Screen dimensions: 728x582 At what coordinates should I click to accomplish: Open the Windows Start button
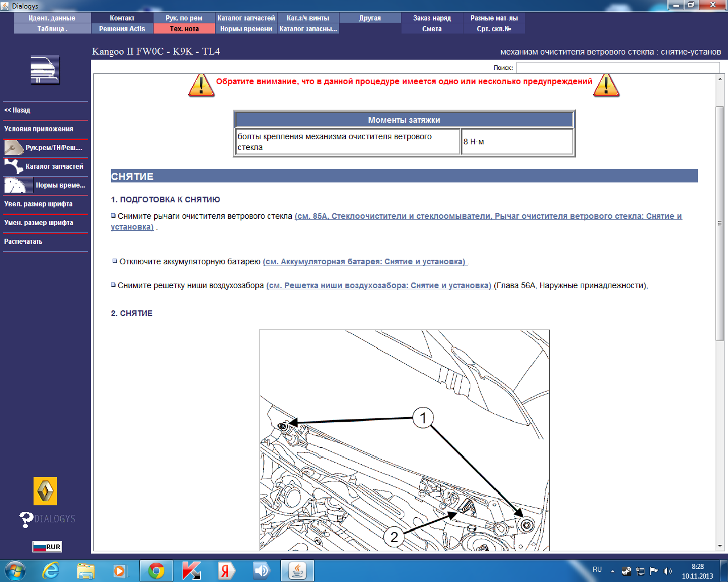tap(15, 571)
